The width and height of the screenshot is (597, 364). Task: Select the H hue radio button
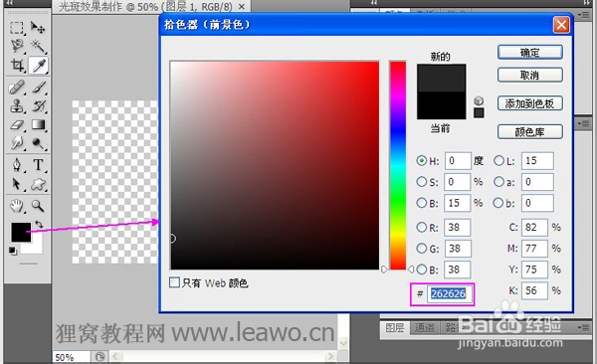pos(422,161)
